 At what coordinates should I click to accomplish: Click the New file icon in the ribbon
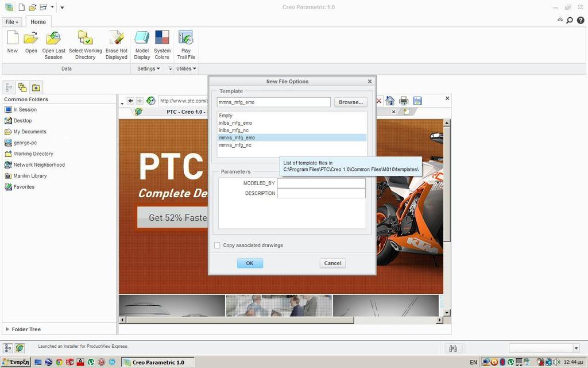click(x=13, y=38)
